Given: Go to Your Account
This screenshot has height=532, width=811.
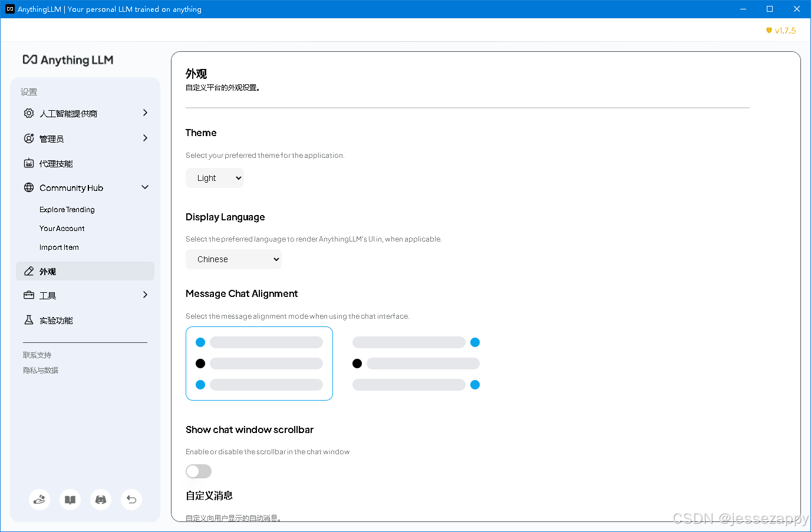Looking at the screenshot, I should (x=62, y=228).
